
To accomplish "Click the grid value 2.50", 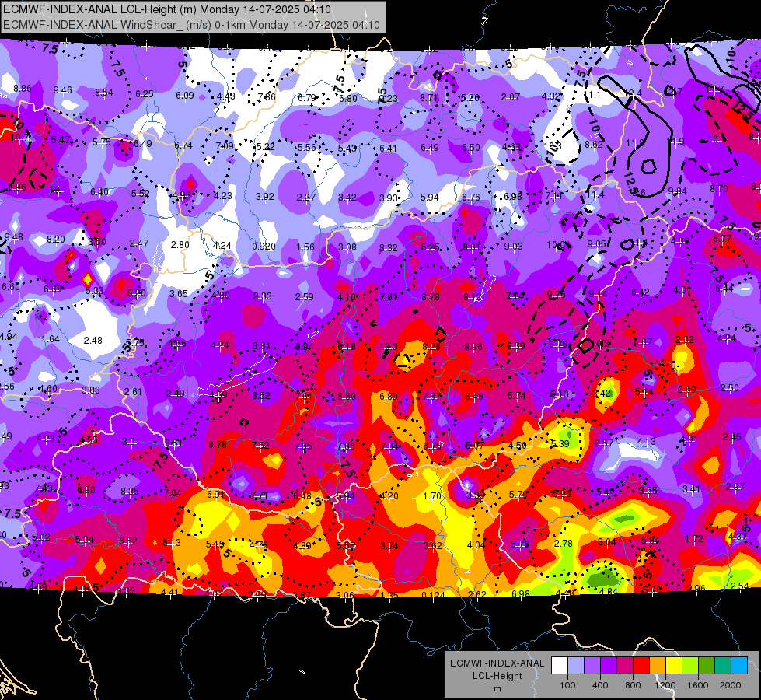I will click(x=729, y=387).
